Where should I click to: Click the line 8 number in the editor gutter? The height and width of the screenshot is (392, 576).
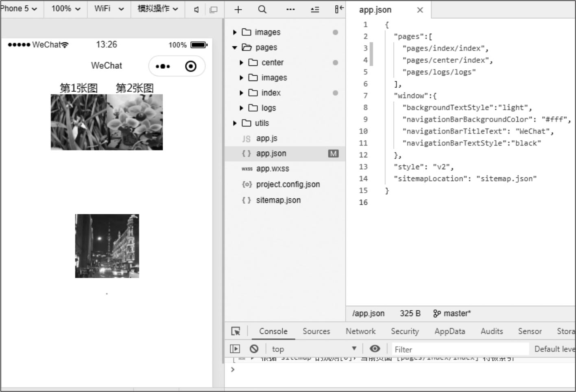pos(365,107)
